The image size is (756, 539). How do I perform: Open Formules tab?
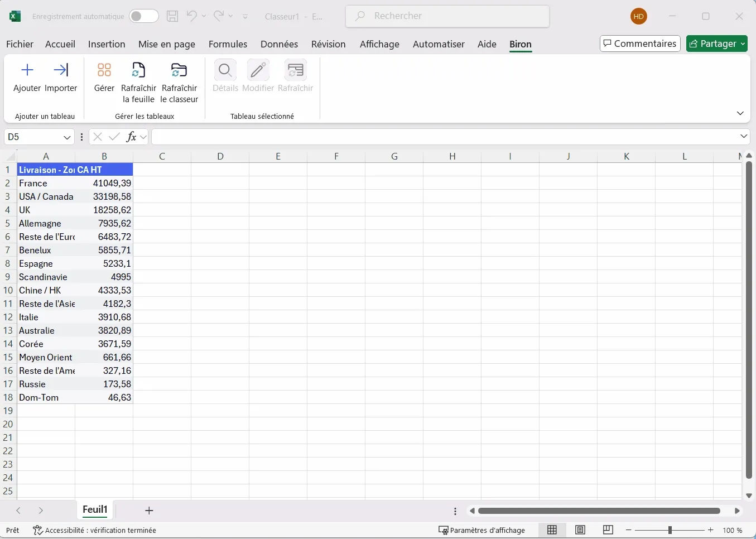point(228,44)
